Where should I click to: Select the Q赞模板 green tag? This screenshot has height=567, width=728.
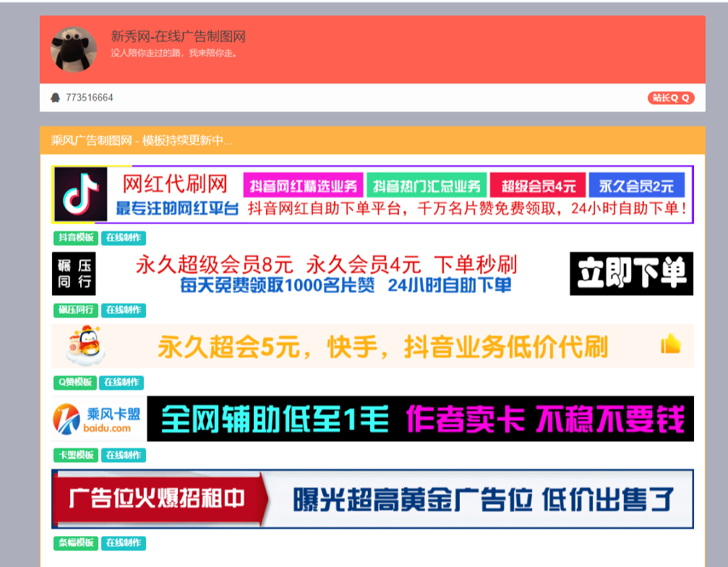pyautogui.click(x=75, y=382)
